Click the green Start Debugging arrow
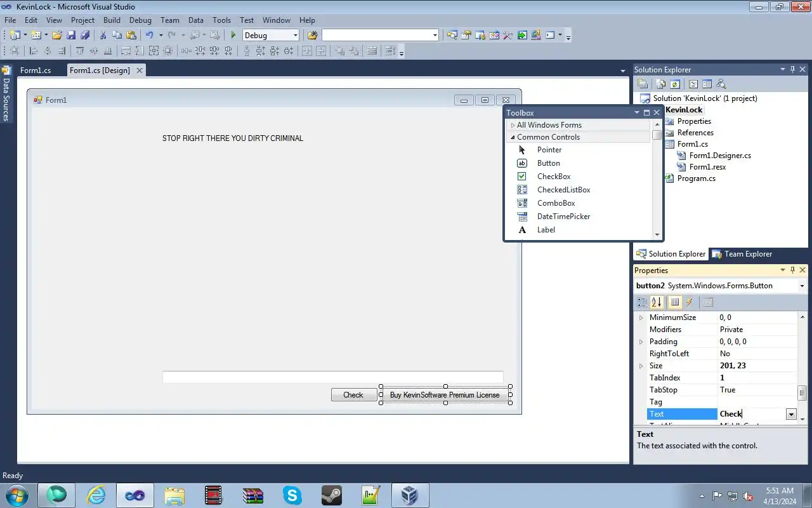 pos(233,35)
